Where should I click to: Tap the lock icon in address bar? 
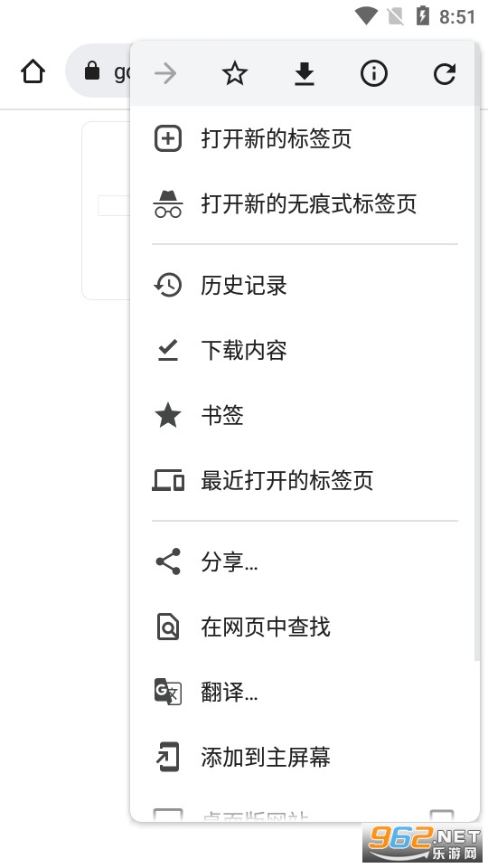click(x=92, y=71)
